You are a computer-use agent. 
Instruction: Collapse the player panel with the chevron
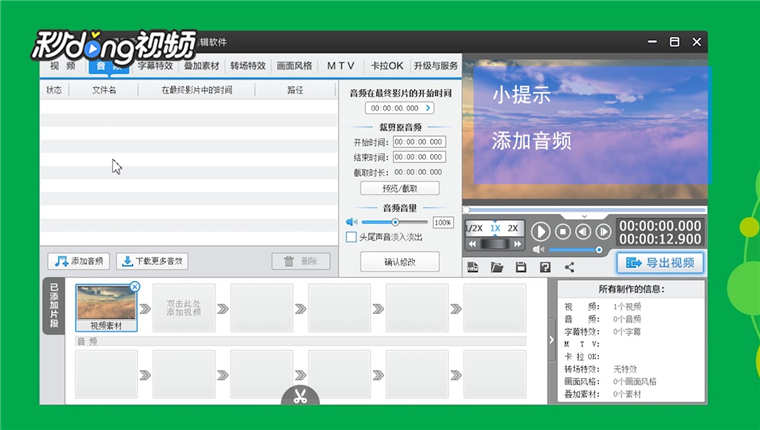(585, 216)
